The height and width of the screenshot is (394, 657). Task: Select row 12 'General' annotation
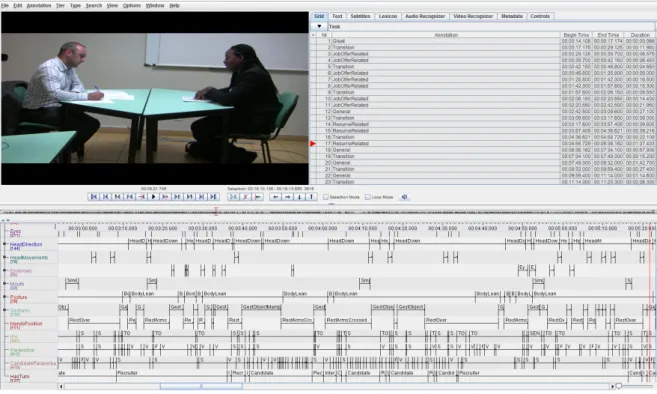(x=446, y=111)
